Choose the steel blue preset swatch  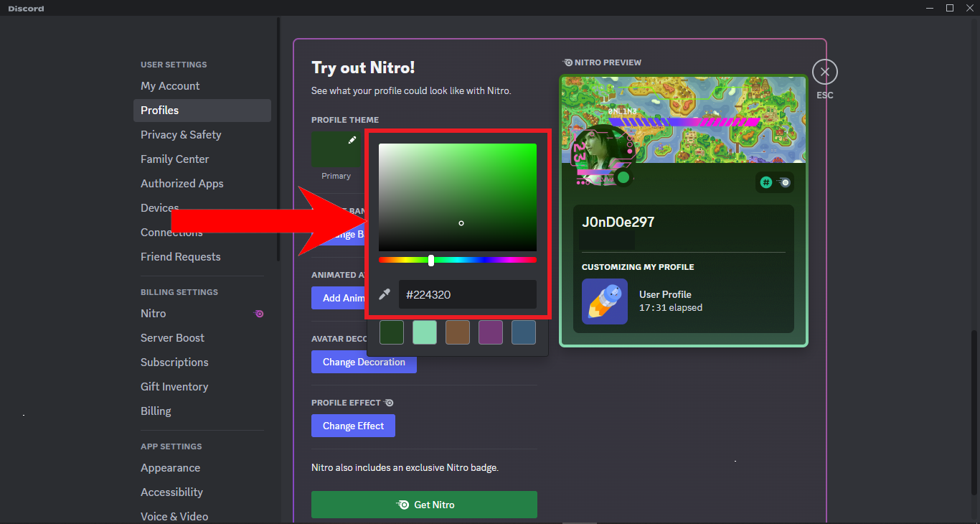tap(524, 332)
